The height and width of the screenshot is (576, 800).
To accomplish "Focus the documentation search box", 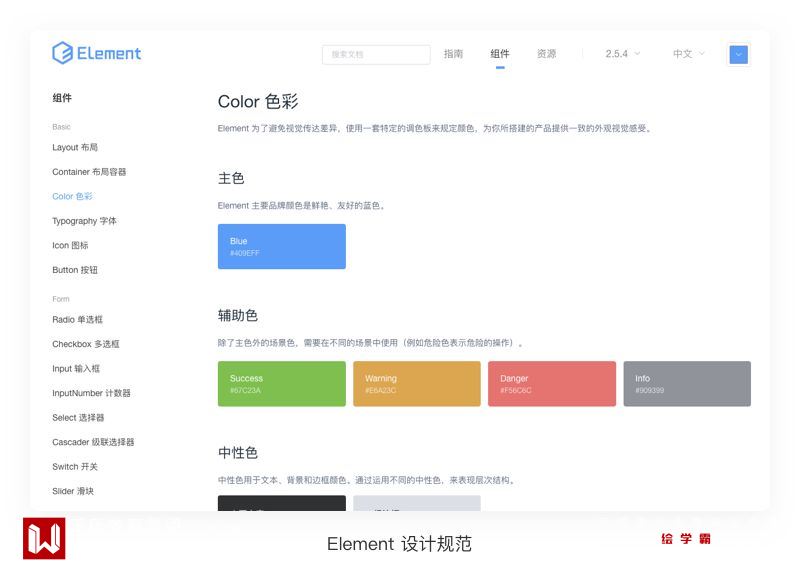I will click(x=376, y=55).
